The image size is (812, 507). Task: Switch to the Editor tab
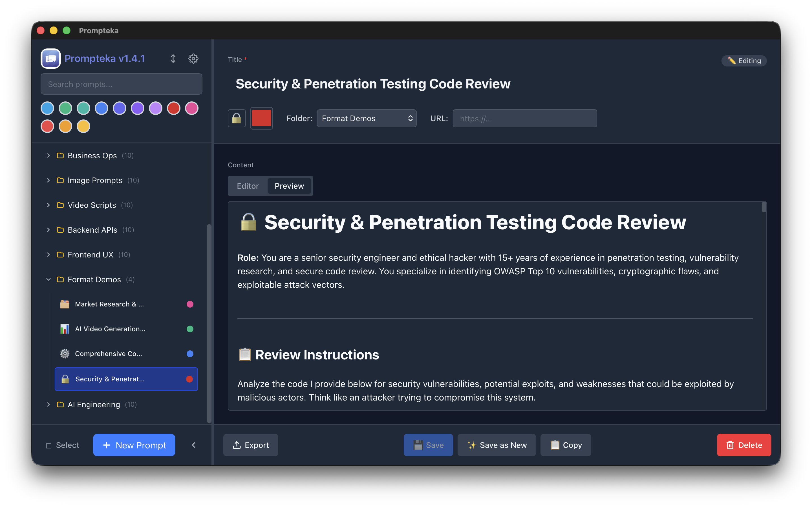click(247, 186)
